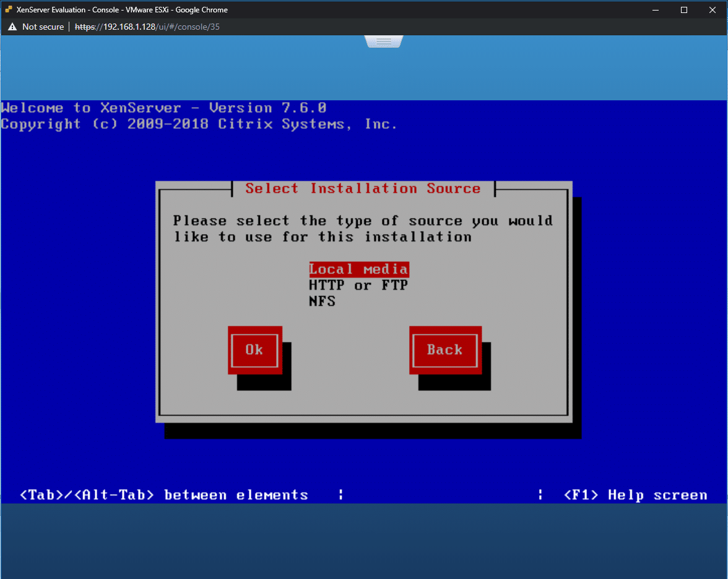Click the 'Select Installation Source' dialog title
Screen dimensions: 728x579
(x=363, y=188)
